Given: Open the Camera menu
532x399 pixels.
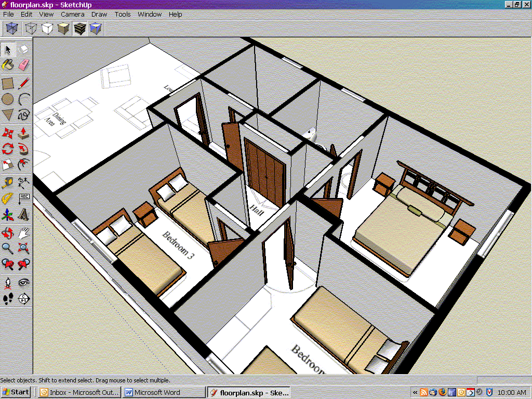Looking at the screenshot, I should tap(72, 14).
